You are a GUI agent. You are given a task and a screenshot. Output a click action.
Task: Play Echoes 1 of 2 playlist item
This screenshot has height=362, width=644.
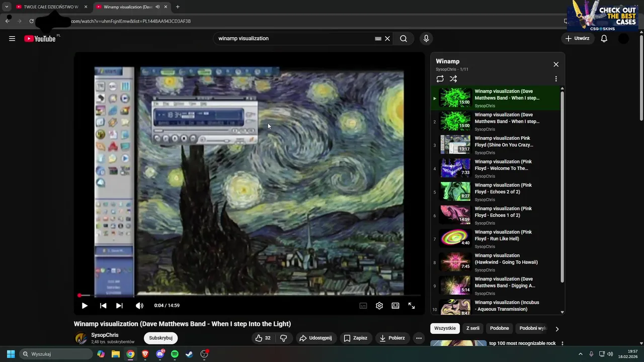[496, 216]
